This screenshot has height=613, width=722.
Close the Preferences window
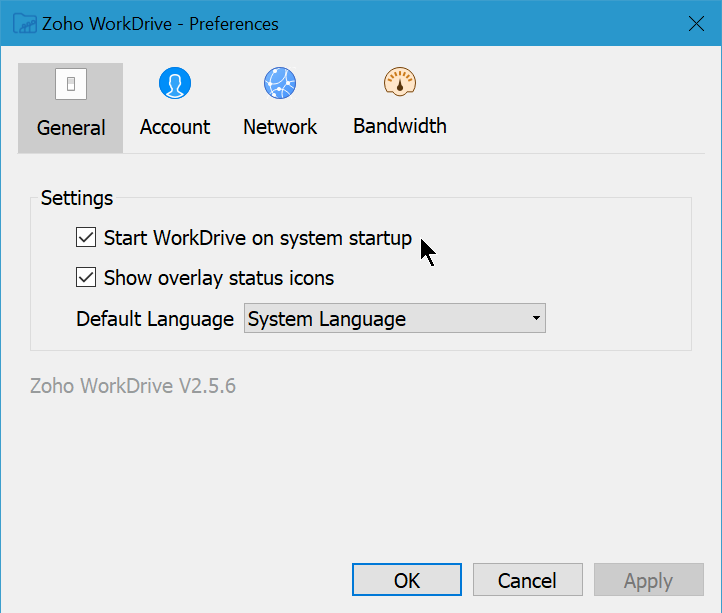click(696, 23)
